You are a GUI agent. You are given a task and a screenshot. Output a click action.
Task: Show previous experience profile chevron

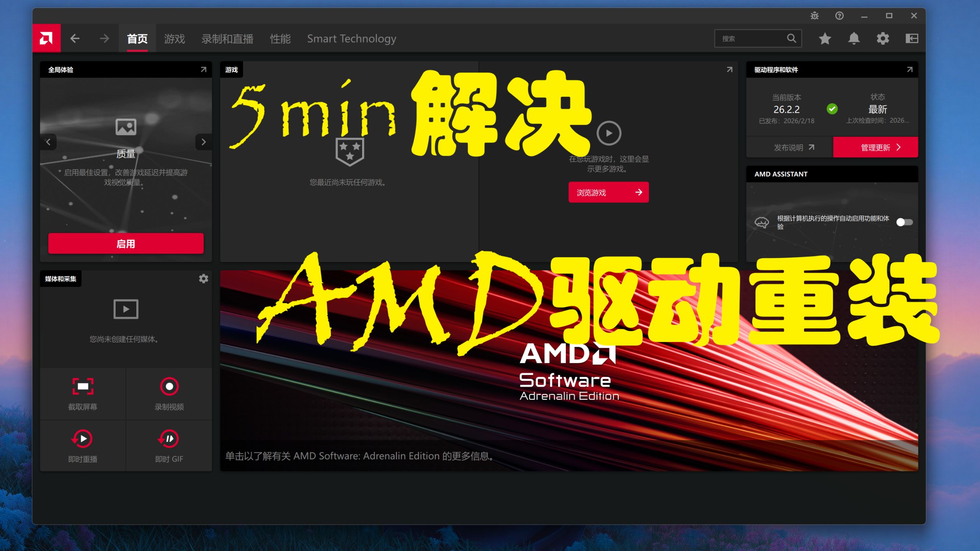point(48,142)
